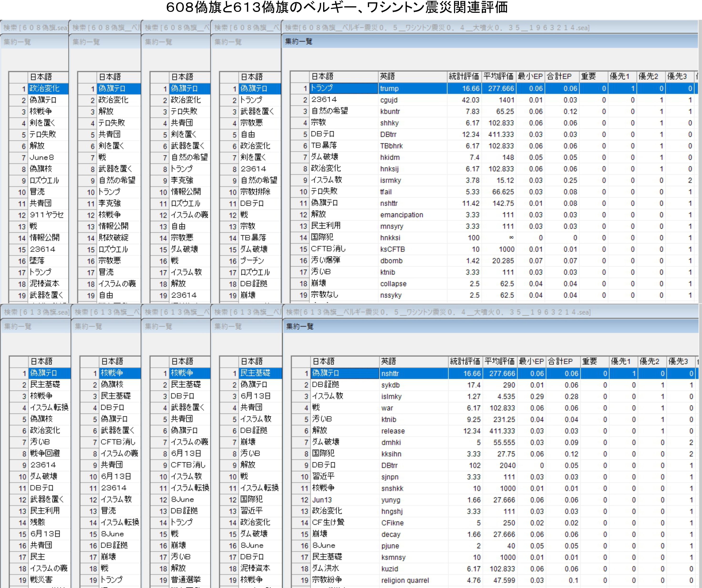The width and height of the screenshot is (702, 588).
Task: Select the 'dmhki' cell
Action: point(414,442)
